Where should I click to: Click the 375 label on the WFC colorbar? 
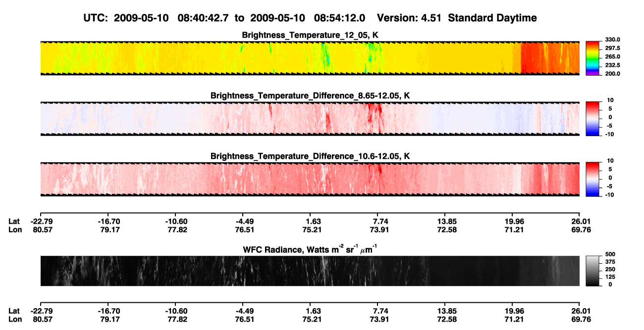(x=610, y=262)
